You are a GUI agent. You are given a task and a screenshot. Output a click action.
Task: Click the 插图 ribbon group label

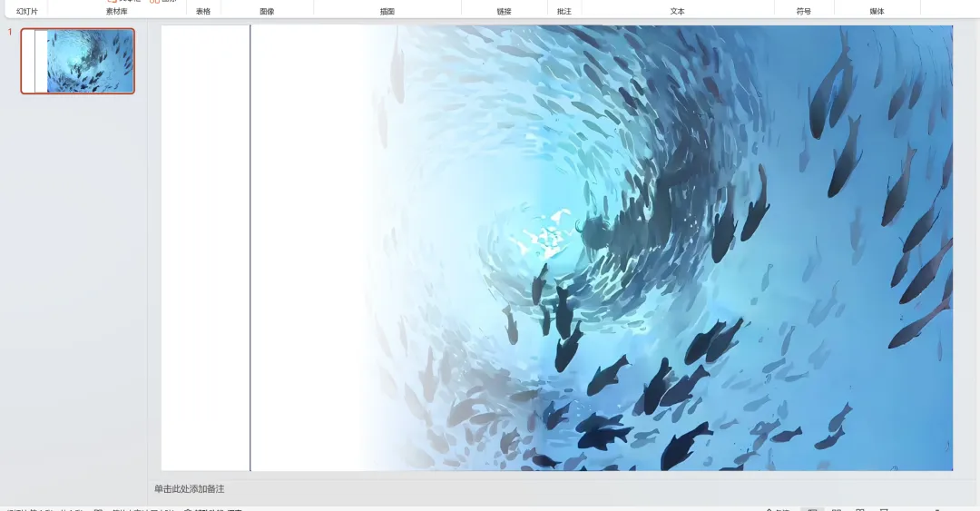387,11
